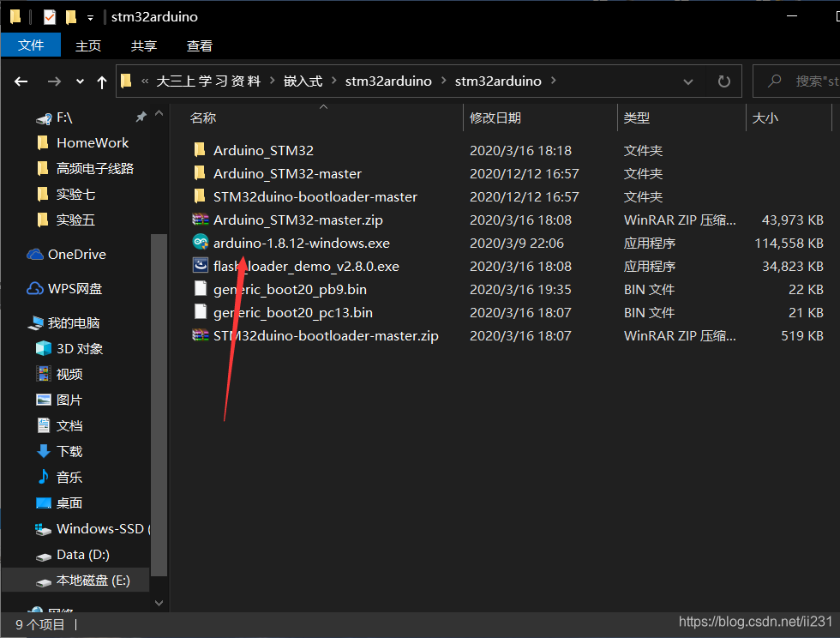Click the New Folder quick access icon
This screenshot has width=840, height=638.
tap(70, 17)
